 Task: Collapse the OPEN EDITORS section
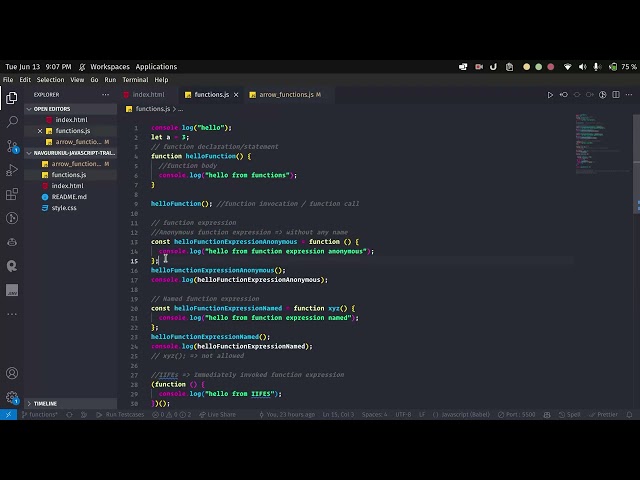tap(70, 109)
